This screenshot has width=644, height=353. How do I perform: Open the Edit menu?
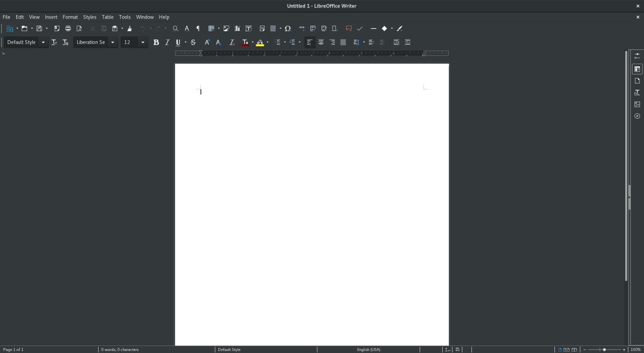tap(20, 17)
